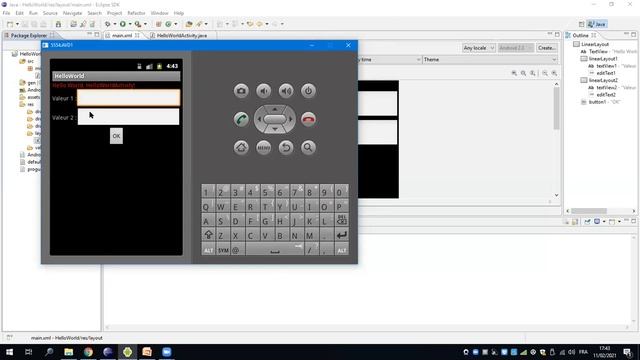640x360 pixels.
Task: Click the D-pad up arrow
Action: point(275,109)
